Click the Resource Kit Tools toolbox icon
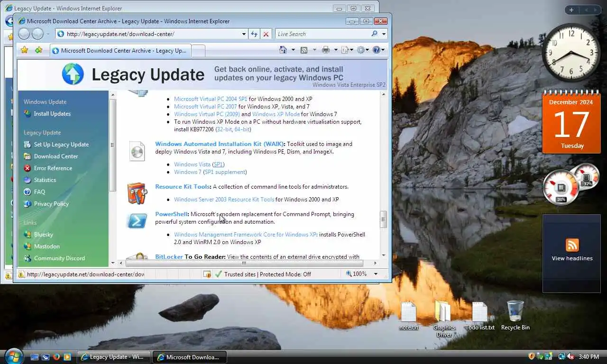The width and height of the screenshot is (607, 364). pos(137,193)
